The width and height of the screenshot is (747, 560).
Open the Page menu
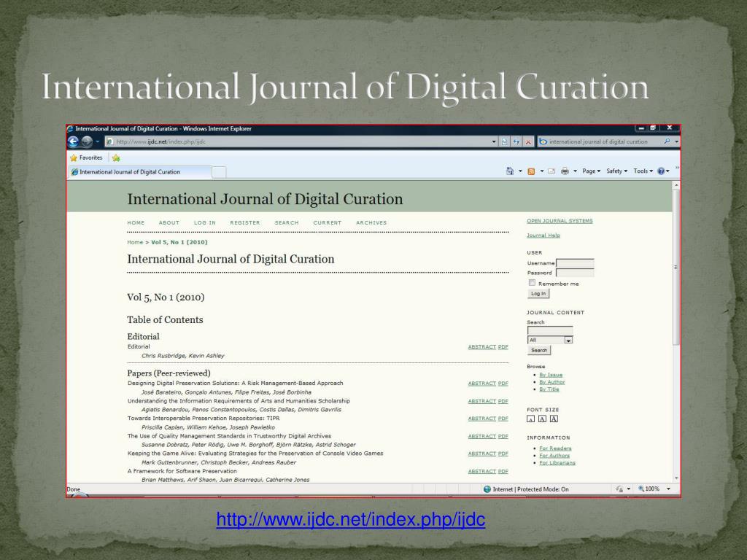[x=591, y=171]
